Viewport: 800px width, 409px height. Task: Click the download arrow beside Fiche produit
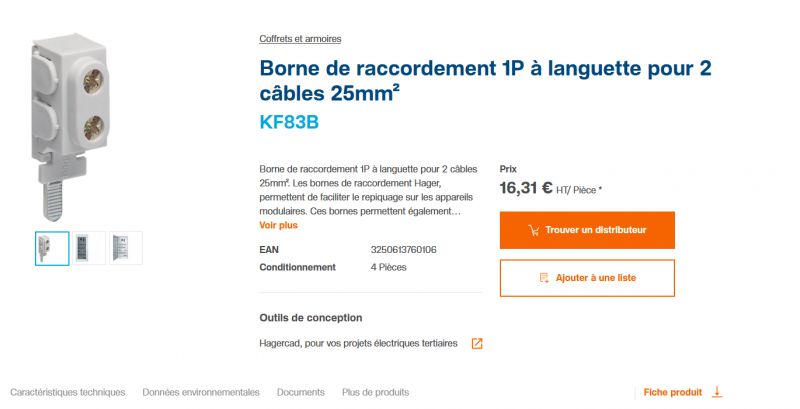tap(717, 392)
